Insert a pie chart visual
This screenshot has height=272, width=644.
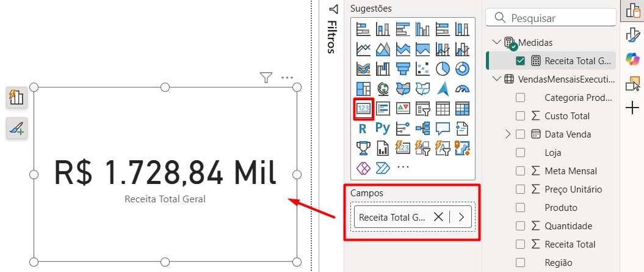click(443, 68)
